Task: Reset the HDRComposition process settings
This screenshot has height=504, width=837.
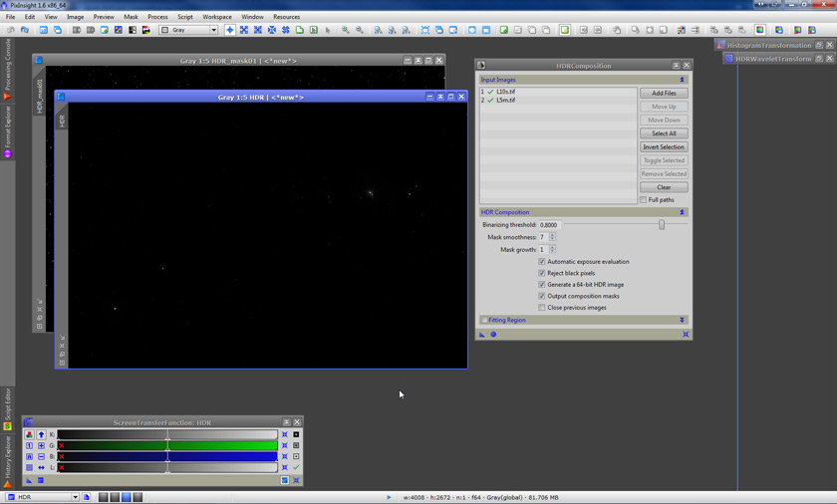Action: point(686,335)
